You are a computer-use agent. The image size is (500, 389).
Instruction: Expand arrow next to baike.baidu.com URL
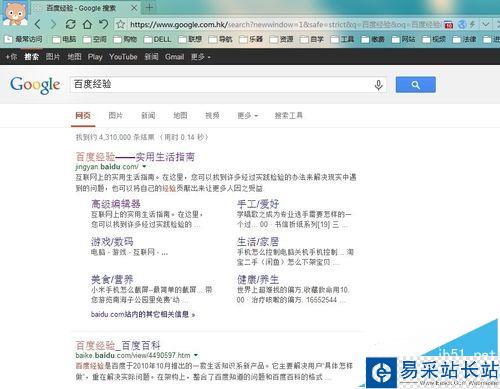(x=196, y=355)
